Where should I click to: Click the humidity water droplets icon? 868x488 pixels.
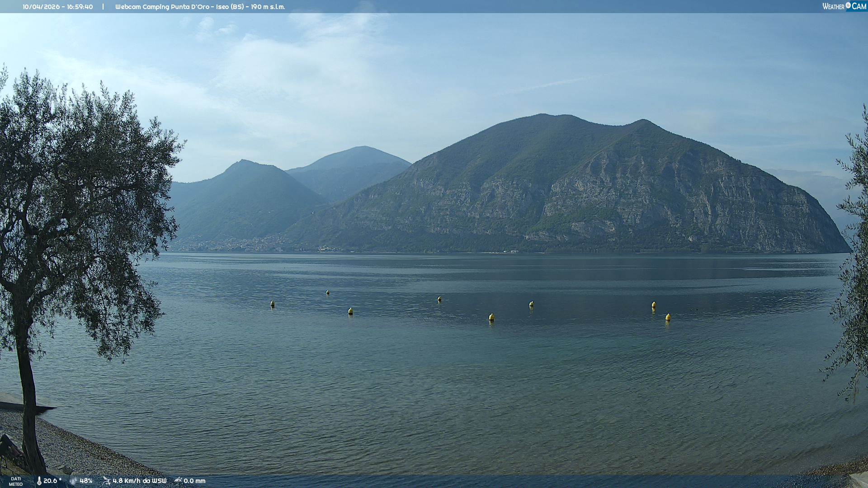point(73,481)
